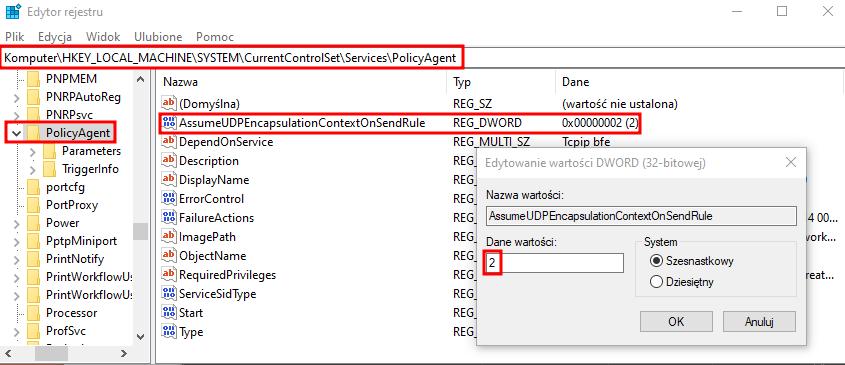Select the ErrorControl binary value icon

click(x=169, y=198)
